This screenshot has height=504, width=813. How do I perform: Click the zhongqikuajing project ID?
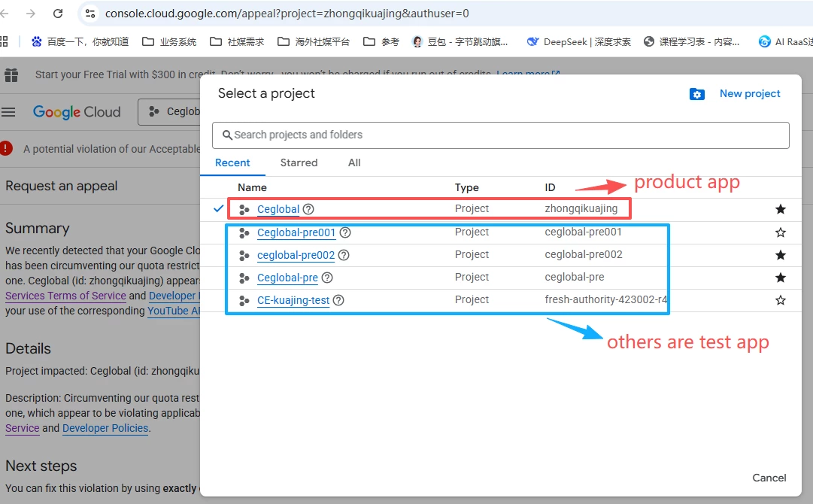(581, 208)
